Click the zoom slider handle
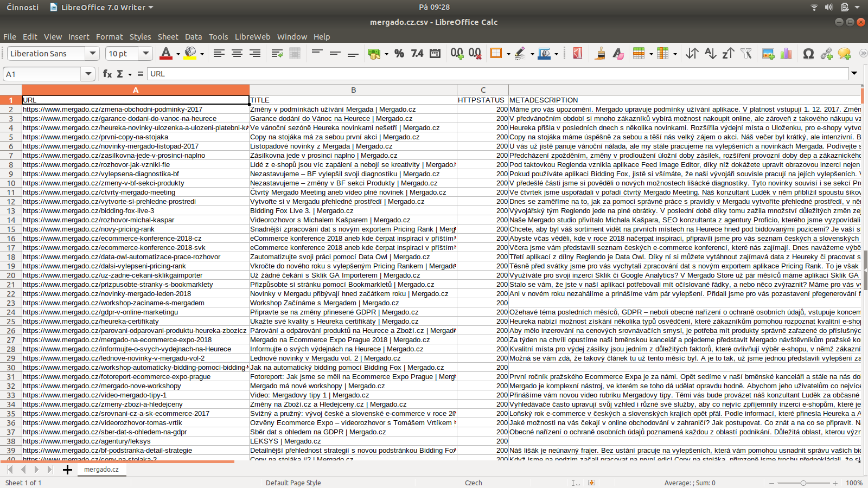Screen dimensions: 868x488 803,483
